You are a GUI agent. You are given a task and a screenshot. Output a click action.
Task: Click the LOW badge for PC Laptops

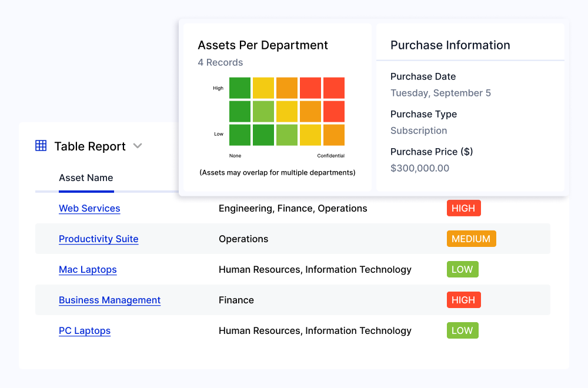point(462,330)
